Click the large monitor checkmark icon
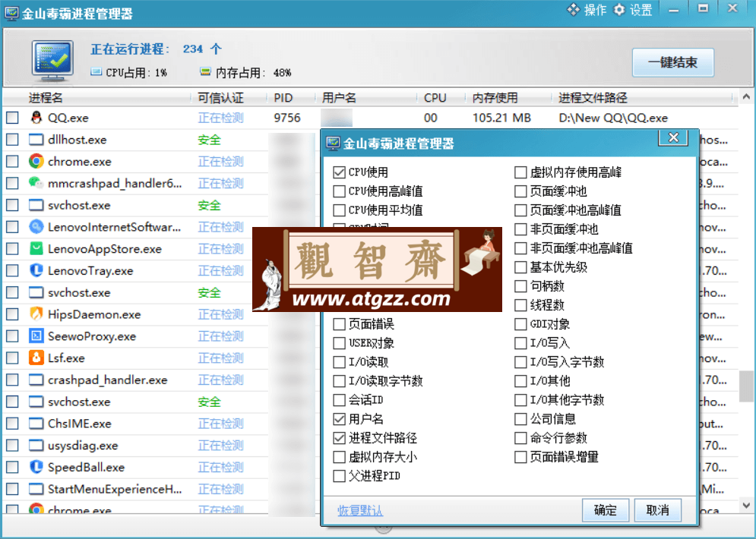 pos(52,60)
